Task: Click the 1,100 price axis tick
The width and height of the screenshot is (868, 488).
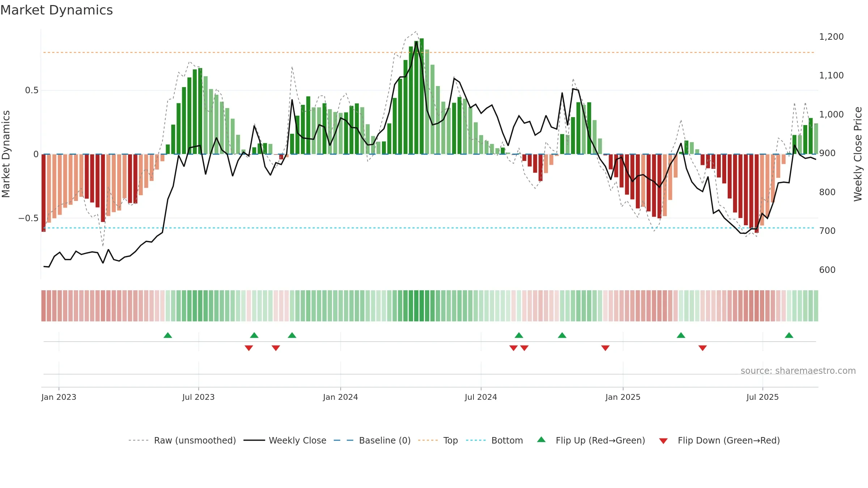Action: 831,75
